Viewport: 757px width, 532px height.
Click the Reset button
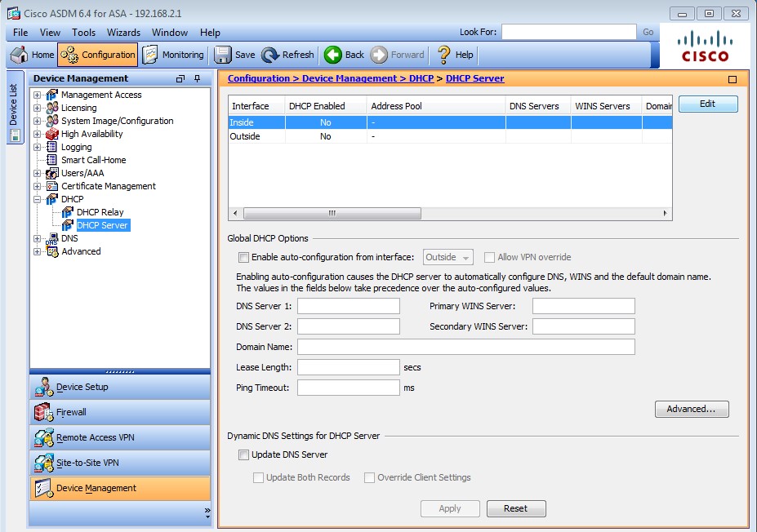515,508
